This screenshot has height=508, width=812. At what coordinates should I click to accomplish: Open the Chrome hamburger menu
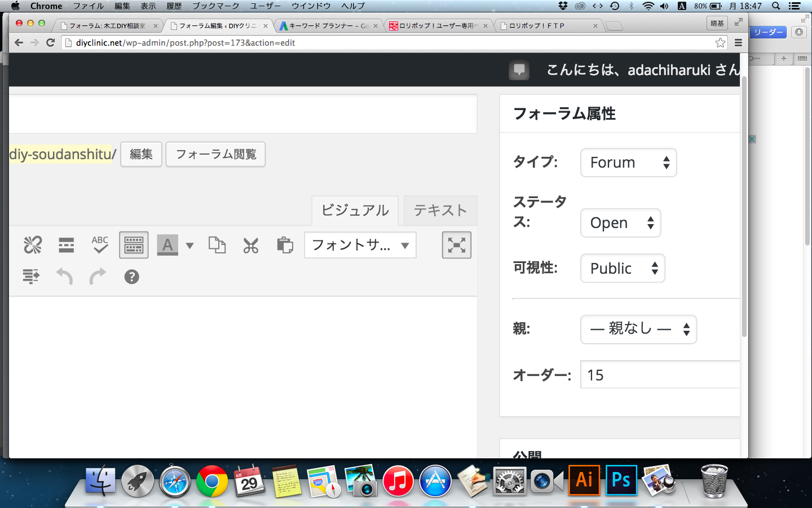click(x=738, y=42)
